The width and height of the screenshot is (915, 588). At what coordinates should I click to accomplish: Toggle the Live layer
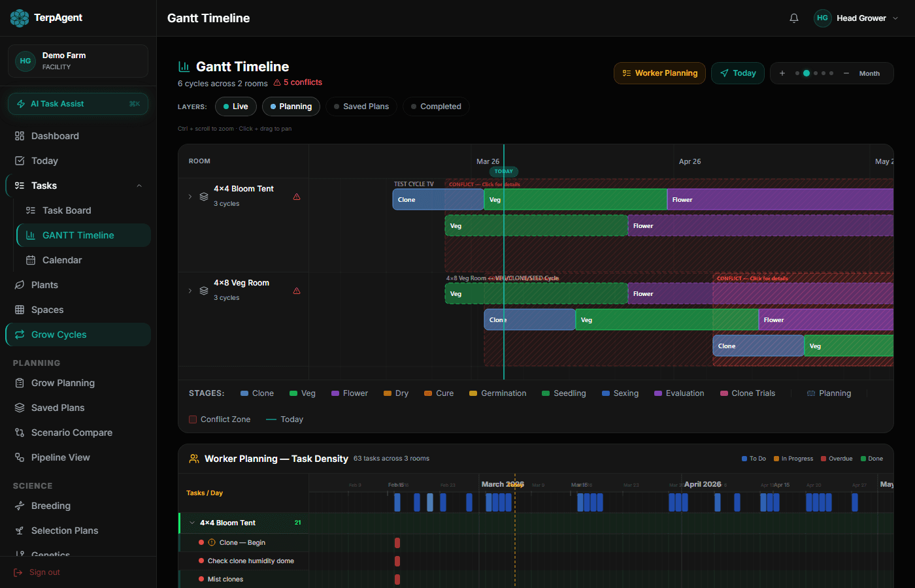pyautogui.click(x=236, y=106)
